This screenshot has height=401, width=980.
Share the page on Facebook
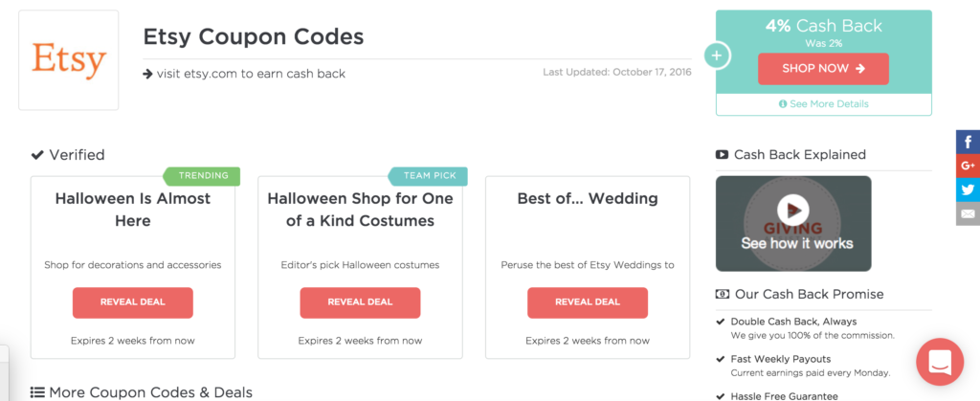click(x=969, y=142)
